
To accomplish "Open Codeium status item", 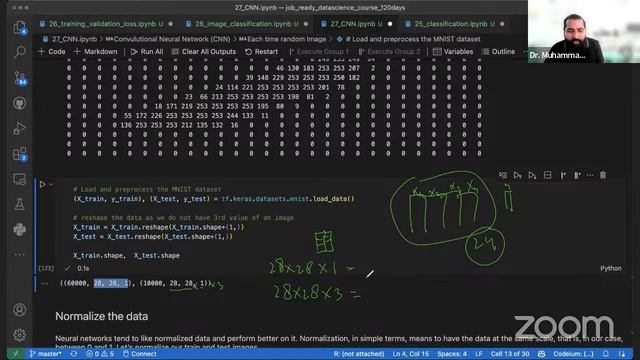I will click(x=573, y=354).
